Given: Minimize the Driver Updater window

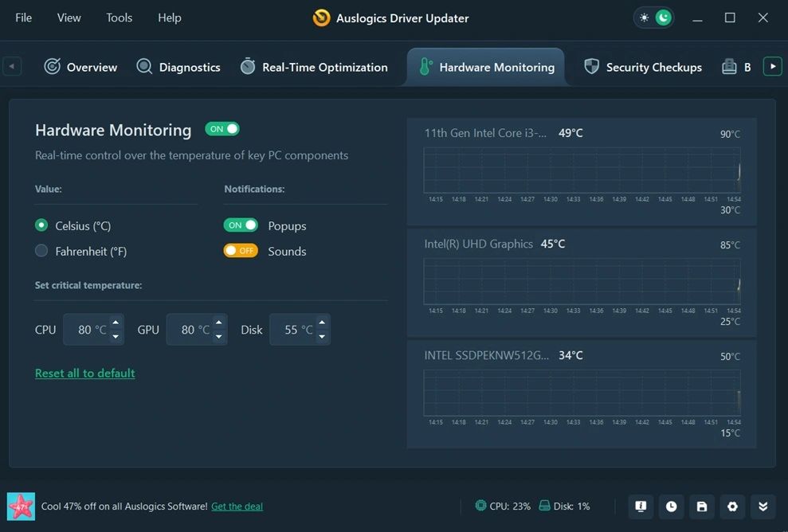Looking at the screenshot, I should [697, 18].
